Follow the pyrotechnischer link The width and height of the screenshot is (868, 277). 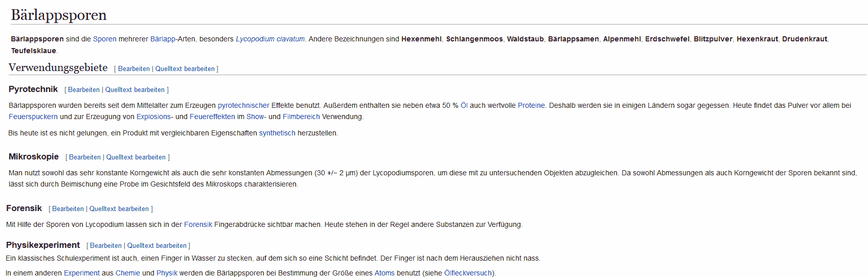pos(243,105)
